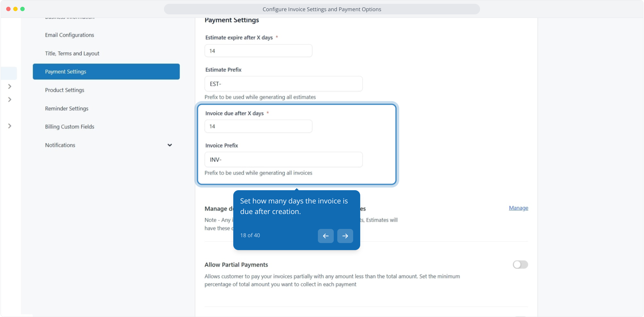Click the Invoice due after X days field
This screenshot has height=317, width=644.
coord(258,126)
